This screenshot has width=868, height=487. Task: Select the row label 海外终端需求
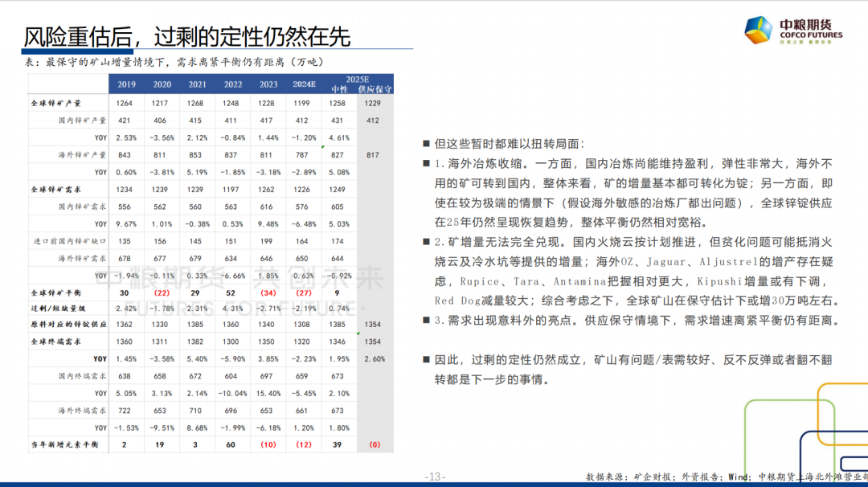(x=82, y=411)
